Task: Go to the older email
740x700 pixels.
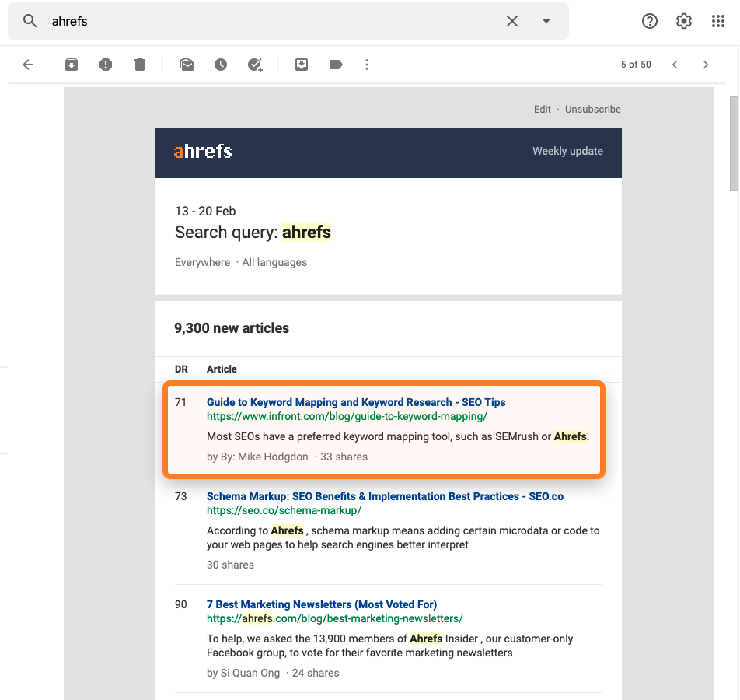Action: pos(706,65)
